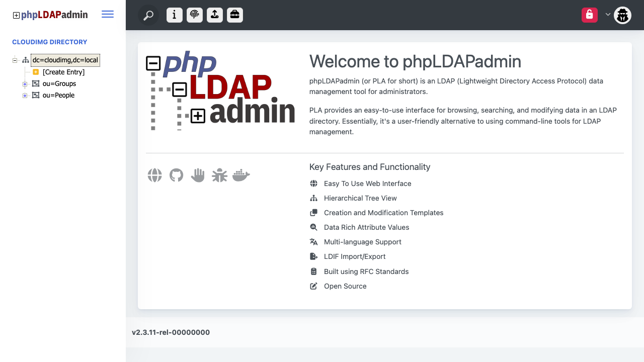
Task: Toggle the hamburger sidebar menu
Action: (108, 15)
